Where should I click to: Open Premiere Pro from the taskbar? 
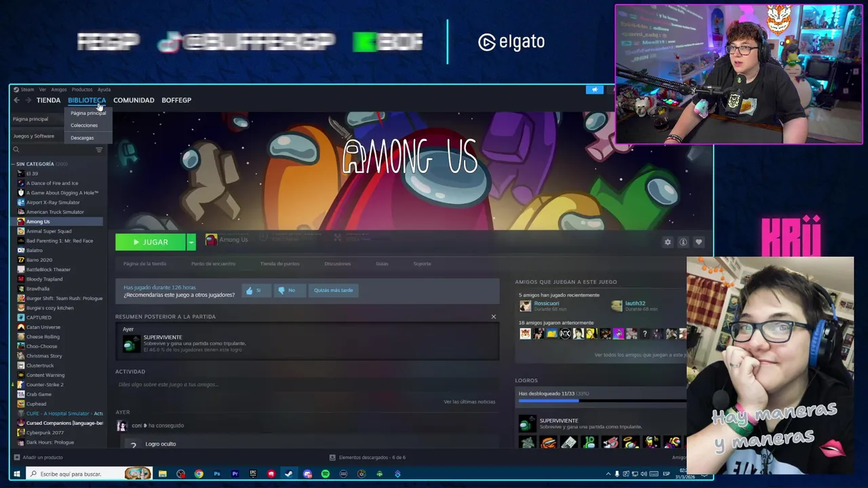click(x=235, y=474)
